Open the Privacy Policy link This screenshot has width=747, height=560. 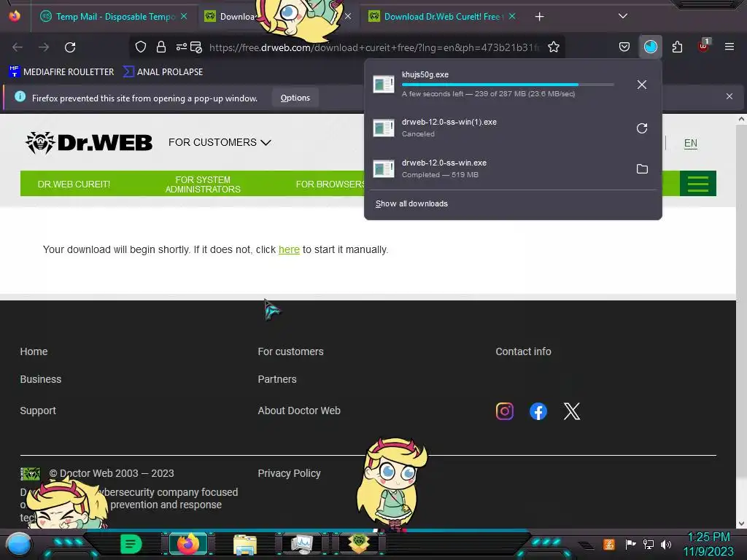click(289, 473)
